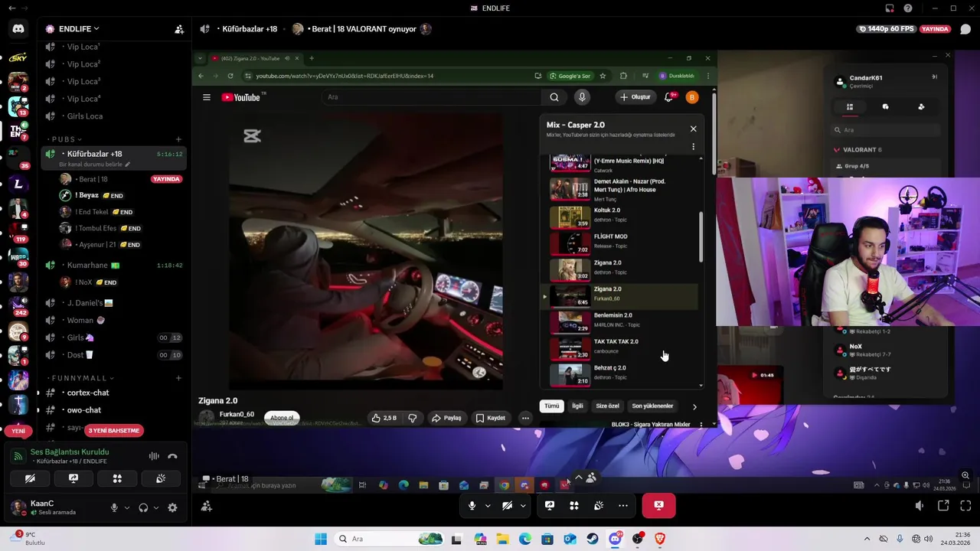
Task: Add a channel to the PUBS category
Action: [x=178, y=139]
